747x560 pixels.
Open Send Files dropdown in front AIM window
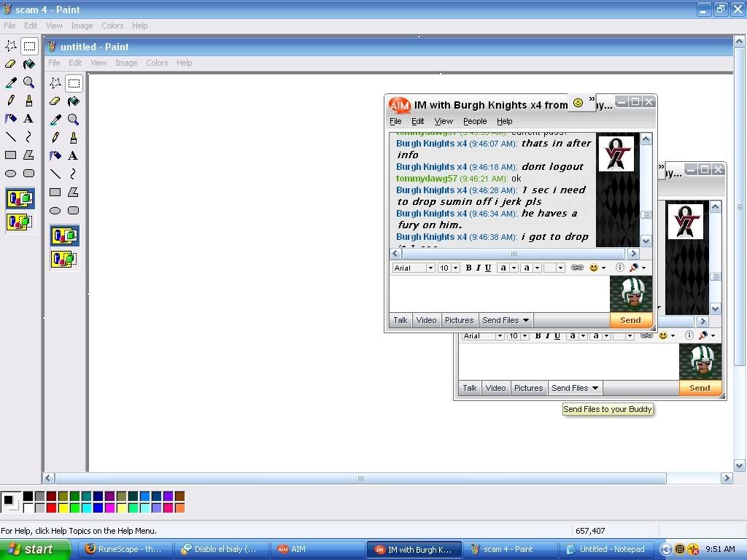click(x=525, y=320)
